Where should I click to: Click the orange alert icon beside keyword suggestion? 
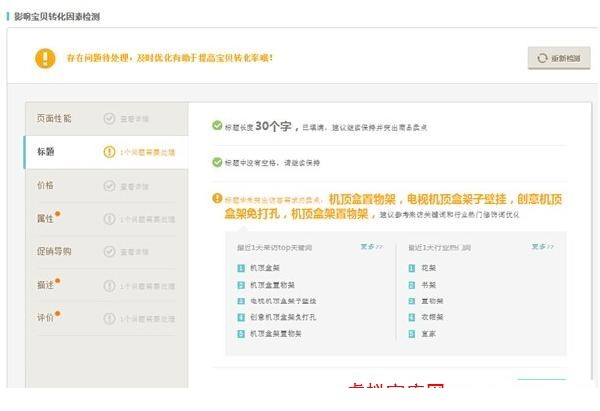coord(217,198)
